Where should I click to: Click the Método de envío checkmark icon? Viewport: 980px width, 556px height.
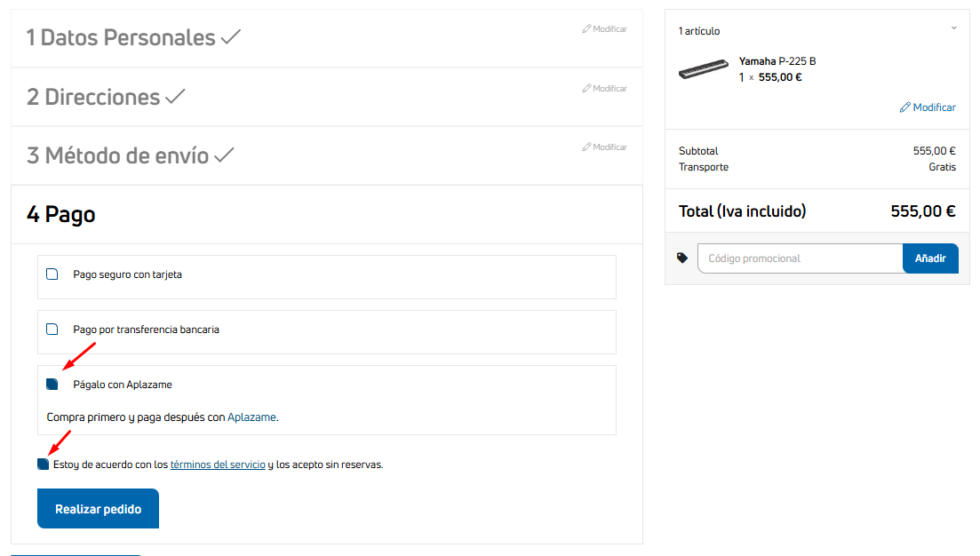tap(224, 155)
